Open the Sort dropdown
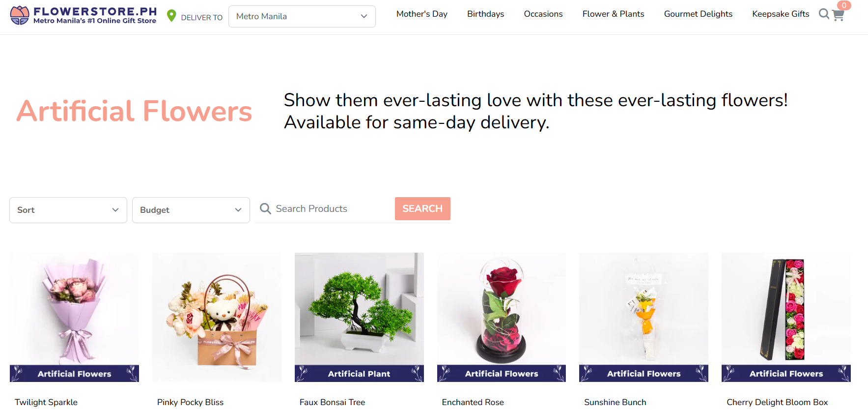868x410 pixels. coord(68,210)
